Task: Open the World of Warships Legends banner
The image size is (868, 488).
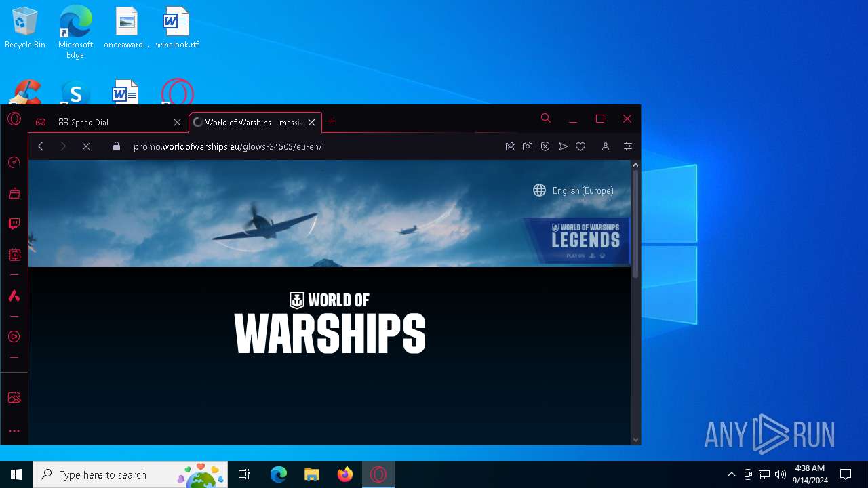Action: pyautogui.click(x=576, y=240)
